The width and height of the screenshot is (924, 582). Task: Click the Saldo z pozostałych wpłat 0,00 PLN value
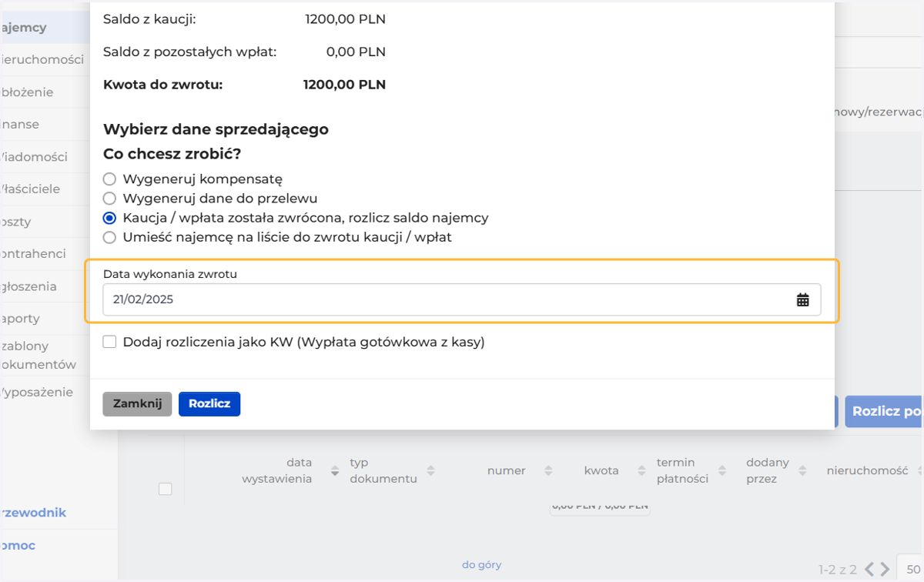click(x=355, y=52)
